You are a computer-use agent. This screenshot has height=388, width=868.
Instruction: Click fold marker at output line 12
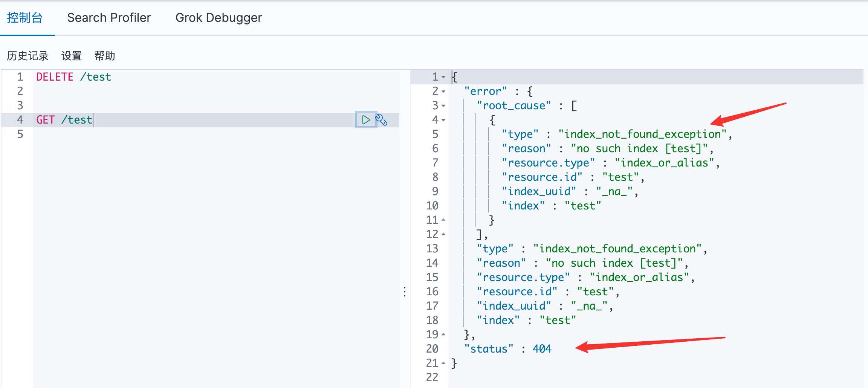click(x=443, y=234)
